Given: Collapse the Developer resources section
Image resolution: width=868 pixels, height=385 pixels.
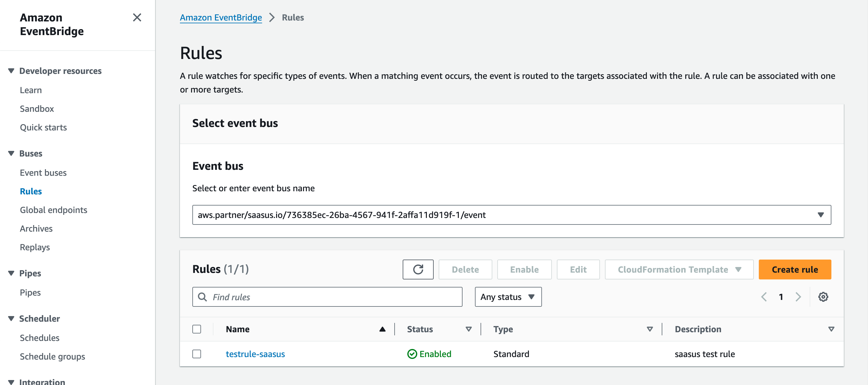Looking at the screenshot, I should [11, 71].
